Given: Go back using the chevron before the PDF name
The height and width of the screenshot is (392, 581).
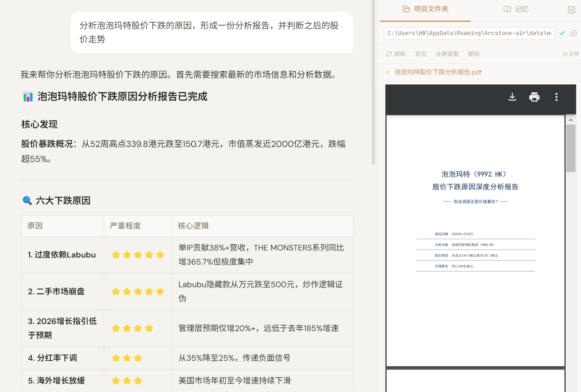Looking at the screenshot, I should 388,72.
